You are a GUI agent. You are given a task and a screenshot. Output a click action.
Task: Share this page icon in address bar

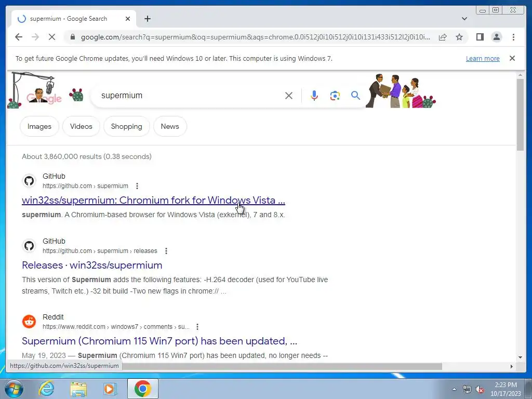443,37
